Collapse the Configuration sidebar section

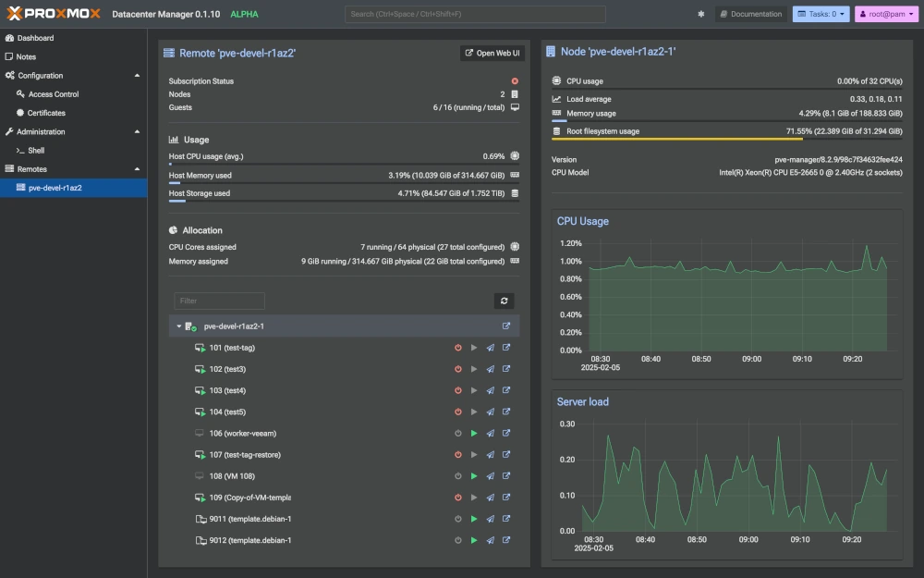137,76
